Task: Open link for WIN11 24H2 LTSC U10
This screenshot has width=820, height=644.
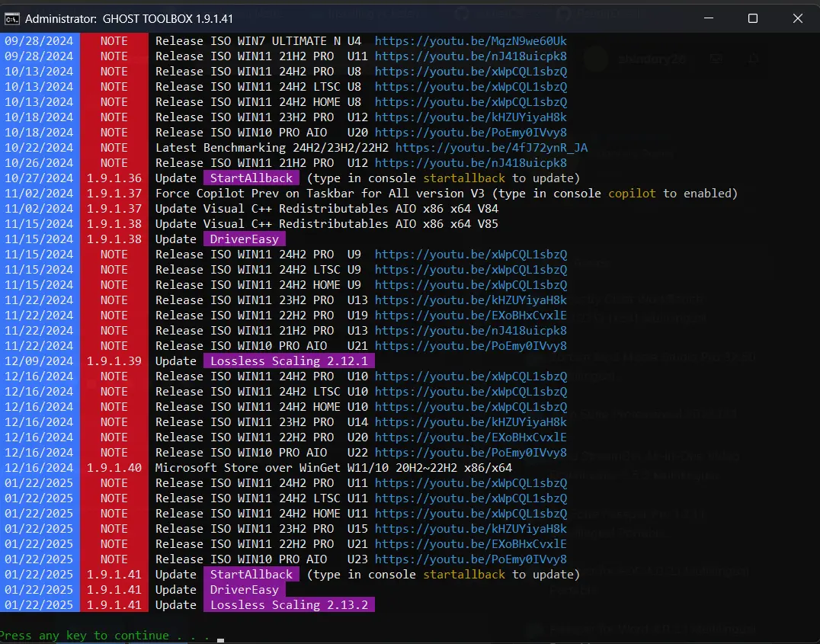Action: pos(471,391)
